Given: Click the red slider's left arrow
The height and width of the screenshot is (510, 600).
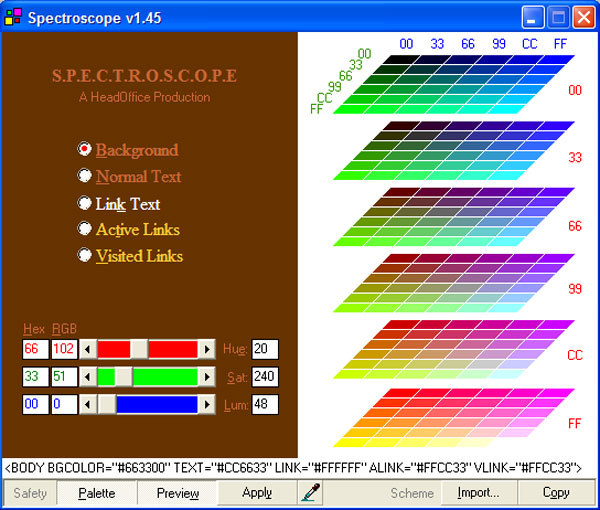Looking at the screenshot, I should (88, 349).
